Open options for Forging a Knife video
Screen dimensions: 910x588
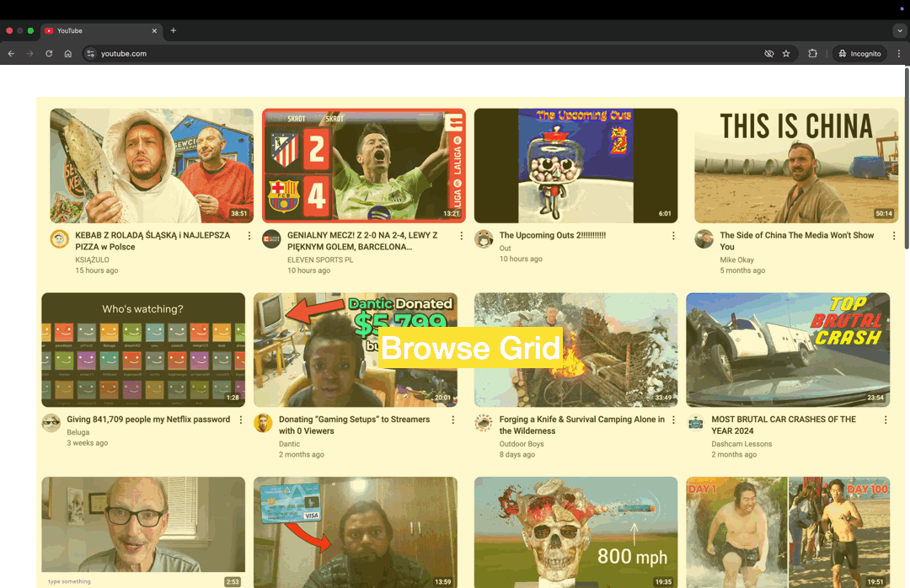(673, 420)
